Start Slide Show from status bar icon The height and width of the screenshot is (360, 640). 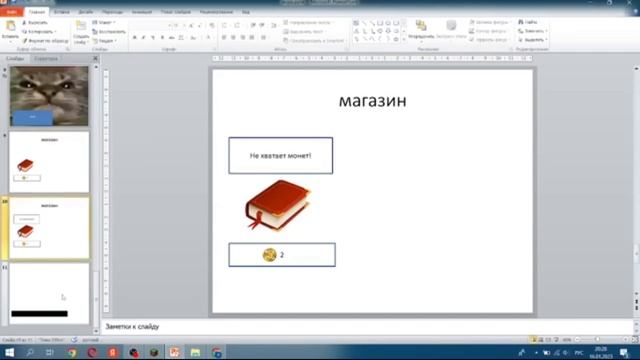click(x=556, y=340)
